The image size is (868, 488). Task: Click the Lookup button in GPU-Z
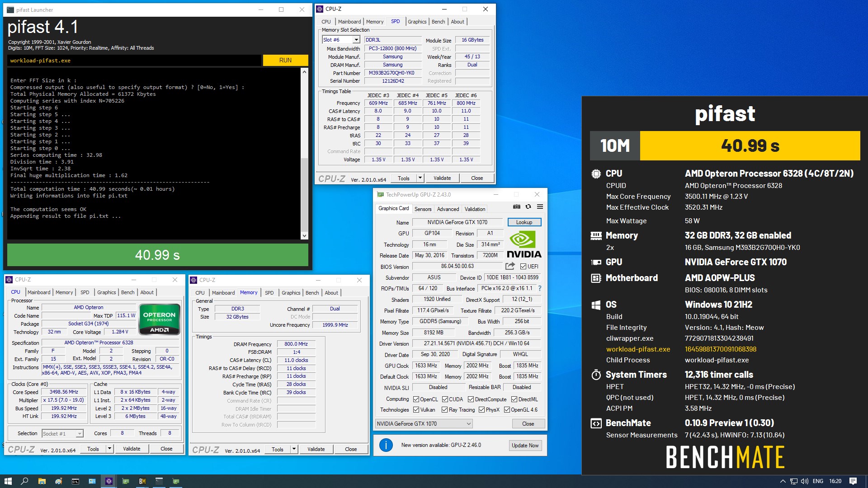[x=524, y=222]
